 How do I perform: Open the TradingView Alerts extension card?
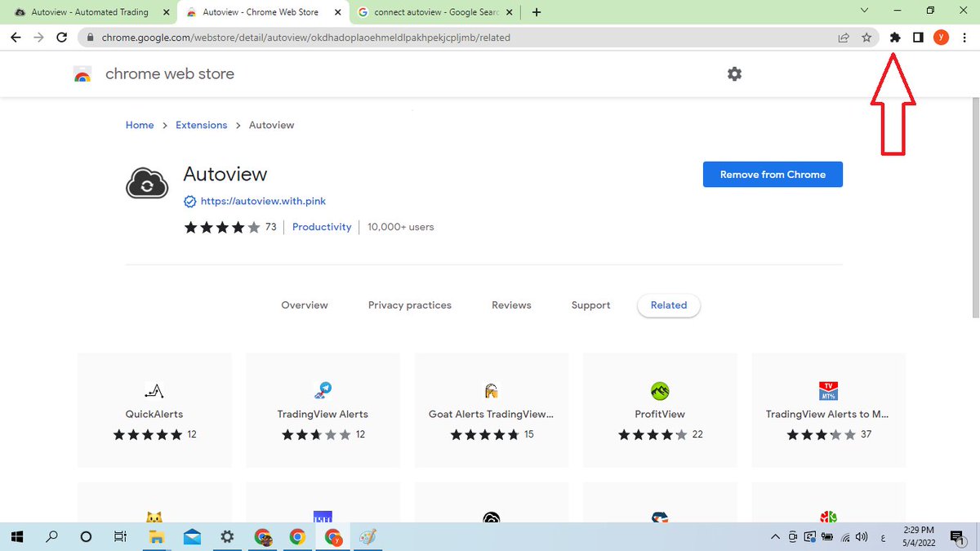323,411
